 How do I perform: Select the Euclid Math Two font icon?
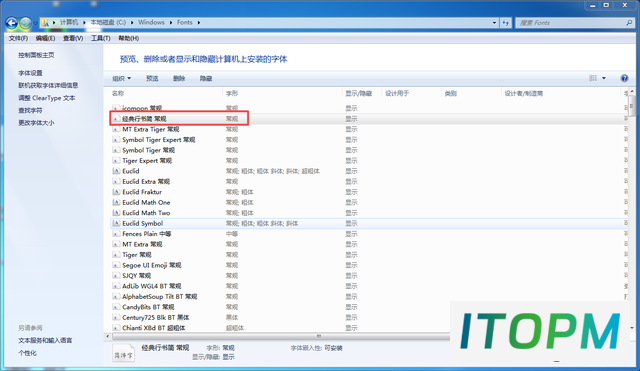[116, 213]
